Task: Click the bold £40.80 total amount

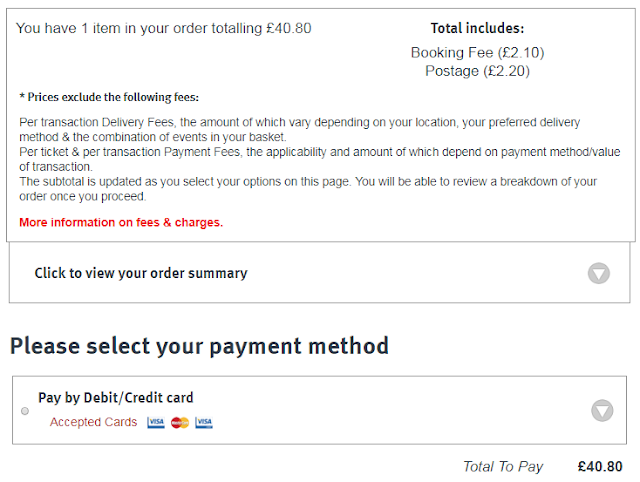Action: point(600,466)
